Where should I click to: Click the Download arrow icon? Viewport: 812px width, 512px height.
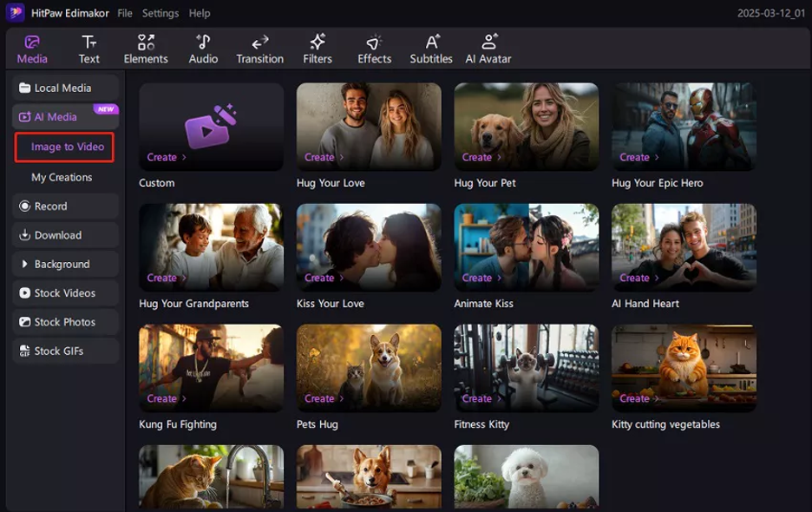[24, 235]
